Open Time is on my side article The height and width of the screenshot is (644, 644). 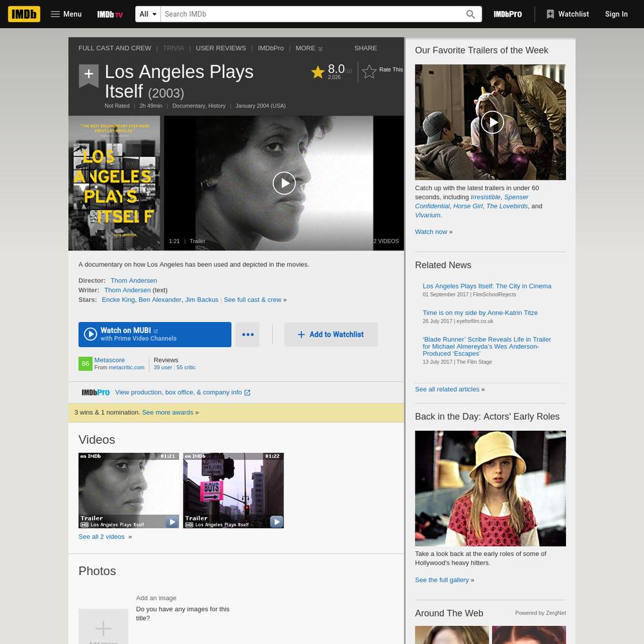click(x=480, y=313)
